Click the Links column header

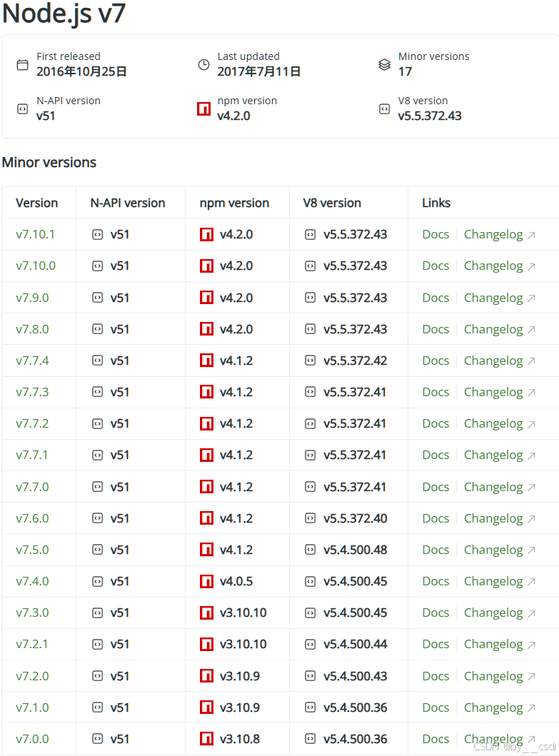(x=436, y=203)
